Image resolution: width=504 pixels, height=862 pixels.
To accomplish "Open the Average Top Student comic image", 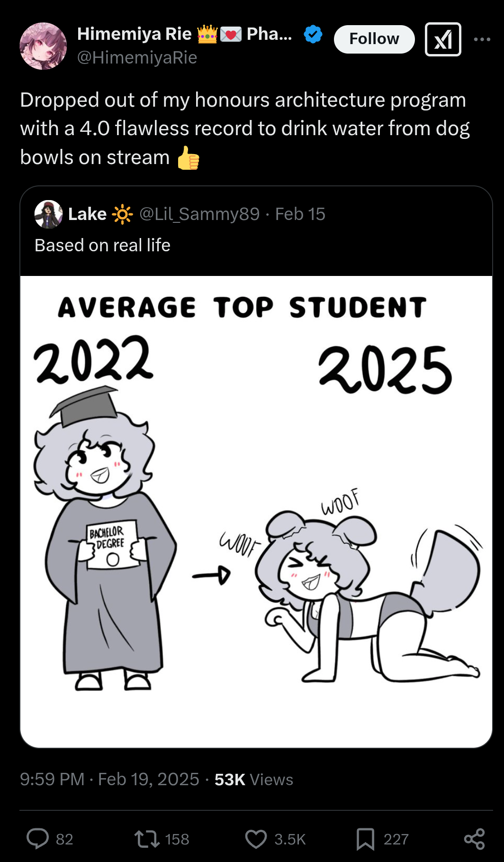I will 256,511.
